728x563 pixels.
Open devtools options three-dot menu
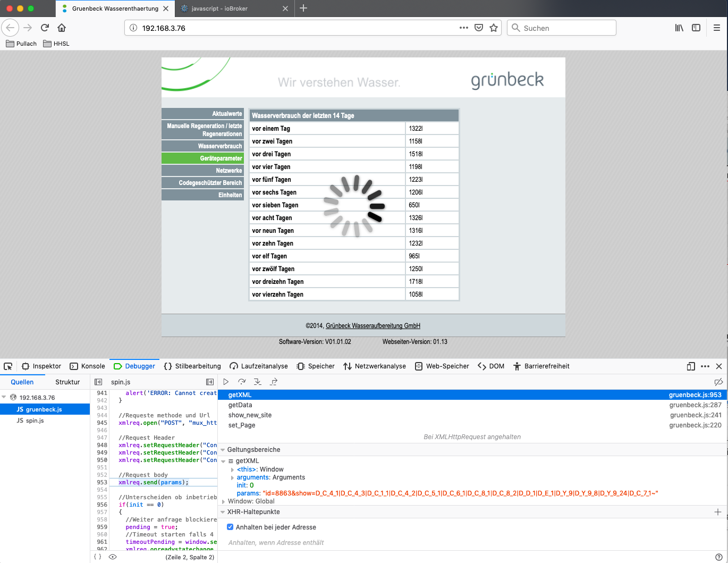[705, 366]
